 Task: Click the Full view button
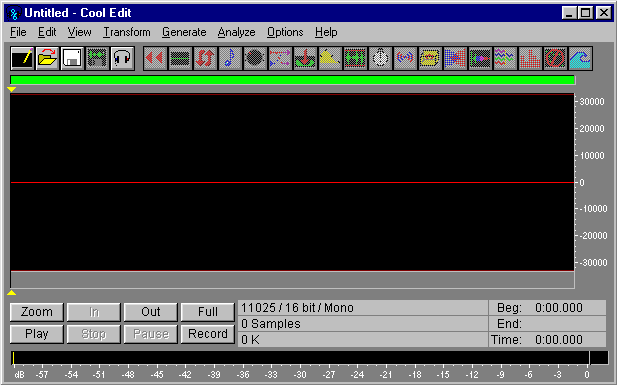(x=208, y=312)
